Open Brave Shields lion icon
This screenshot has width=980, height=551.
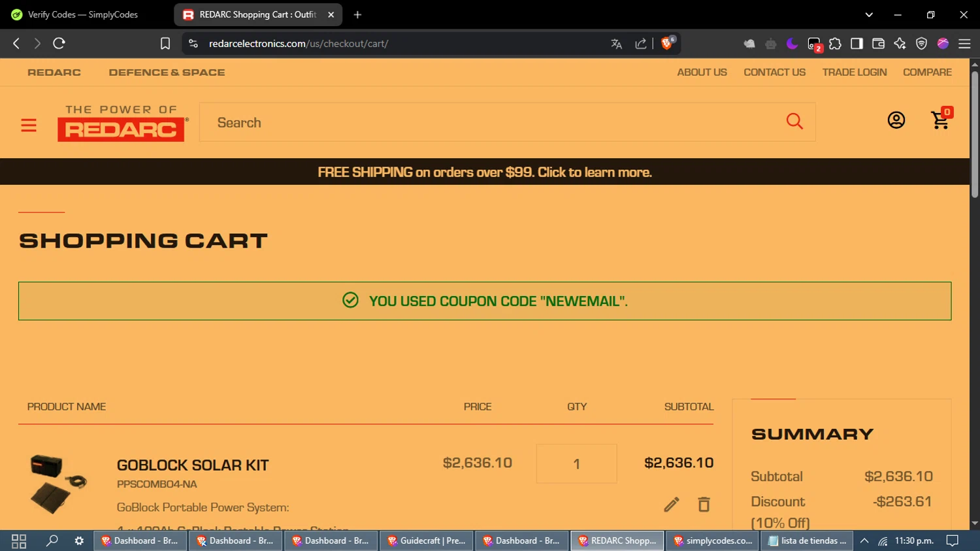(x=667, y=43)
